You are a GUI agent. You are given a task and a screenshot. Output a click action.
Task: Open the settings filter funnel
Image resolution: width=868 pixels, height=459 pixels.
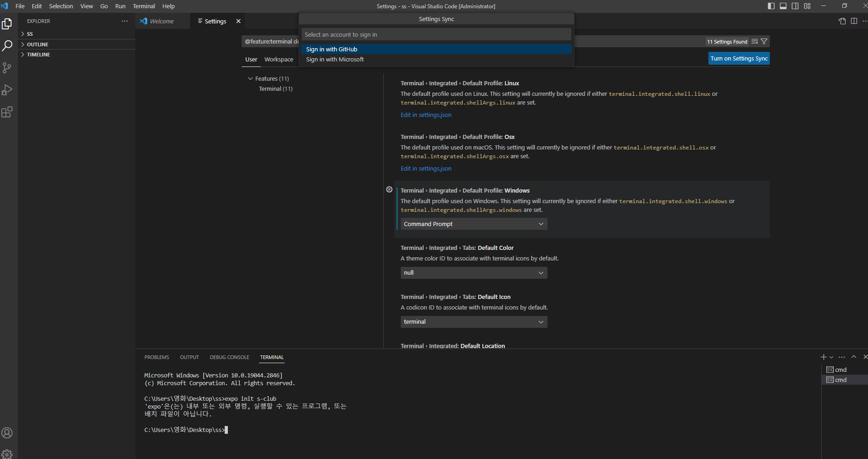point(764,42)
